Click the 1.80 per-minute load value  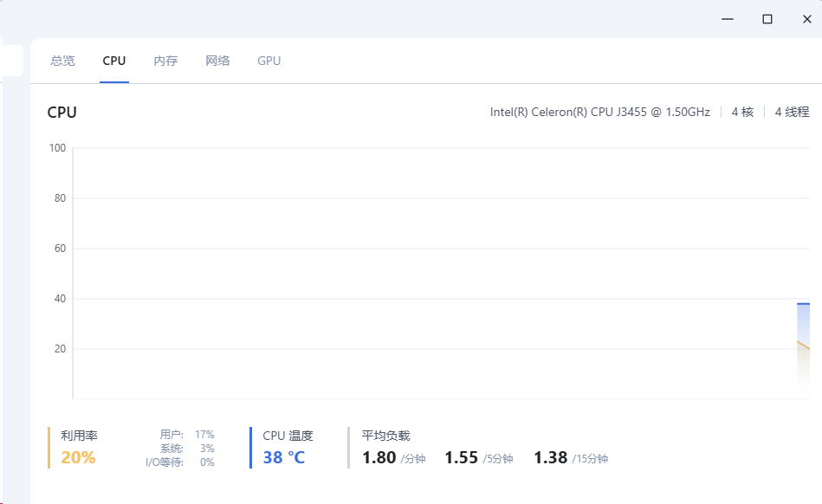(x=379, y=457)
